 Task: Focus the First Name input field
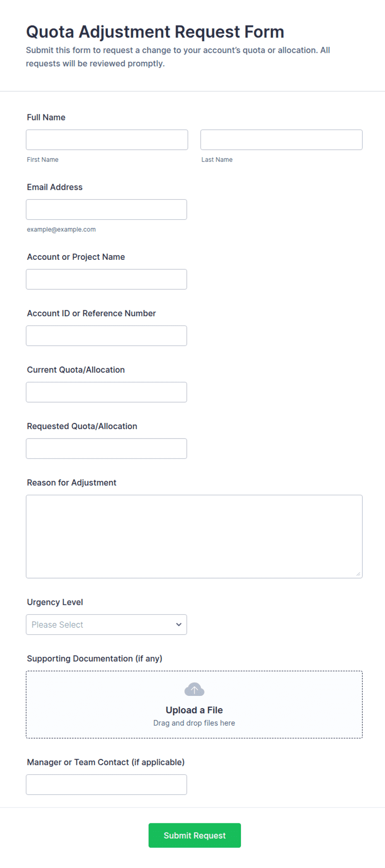pyautogui.click(x=107, y=140)
